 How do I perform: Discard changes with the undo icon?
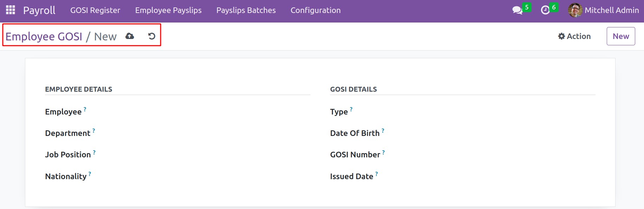click(x=152, y=36)
